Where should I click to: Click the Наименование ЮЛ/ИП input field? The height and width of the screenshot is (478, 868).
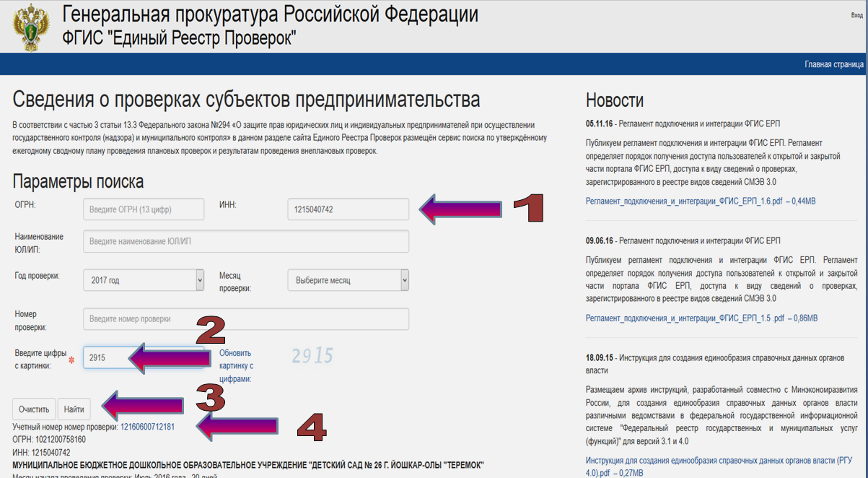[x=246, y=241]
